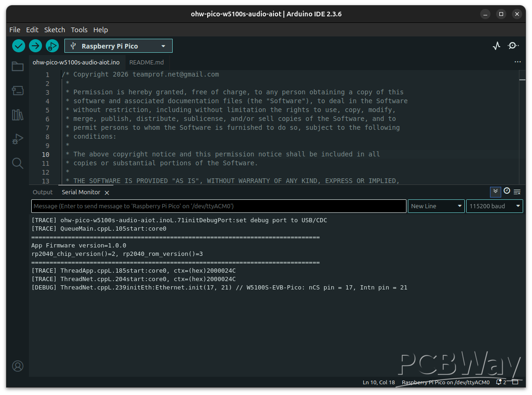This screenshot has width=532, height=395.
Task: Click the Verify sketch checkmark button
Action: tap(19, 46)
